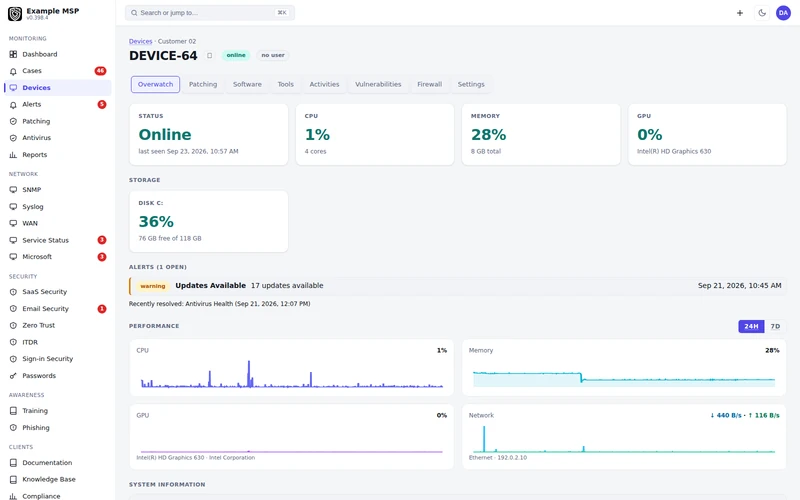This screenshot has height=500, width=800.
Task: Click the Antivirus shield icon
Action: point(13,138)
